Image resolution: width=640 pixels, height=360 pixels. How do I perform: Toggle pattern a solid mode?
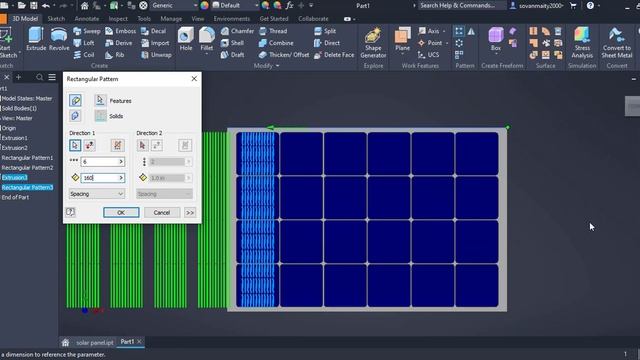[x=75, y=116]
